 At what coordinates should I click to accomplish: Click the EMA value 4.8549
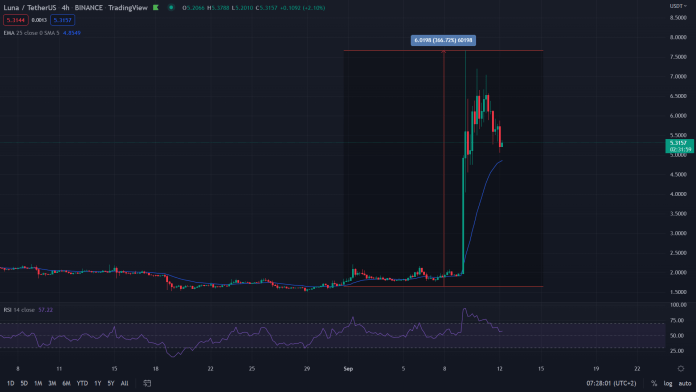click(72, 33)
